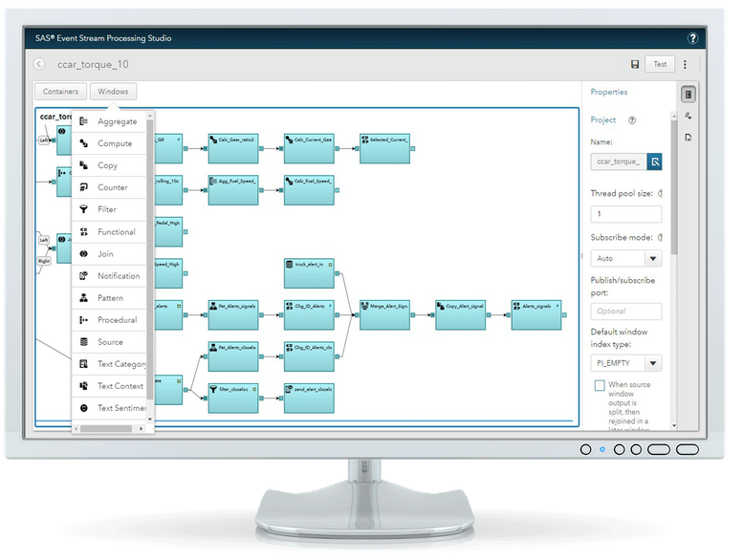Choose the Text Category window type

pyautogui.click(x=109, y=364)
